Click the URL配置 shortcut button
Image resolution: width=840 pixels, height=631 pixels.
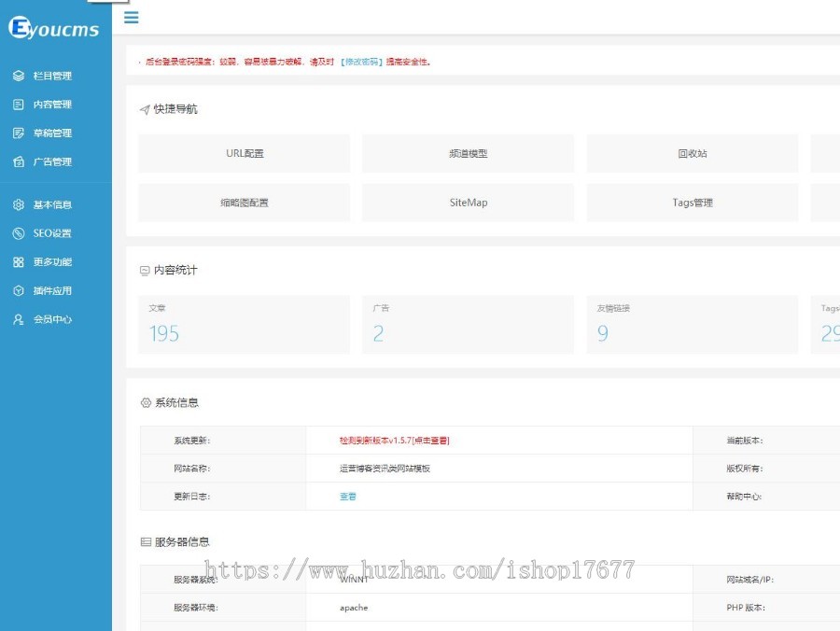(x=245, y=153)
